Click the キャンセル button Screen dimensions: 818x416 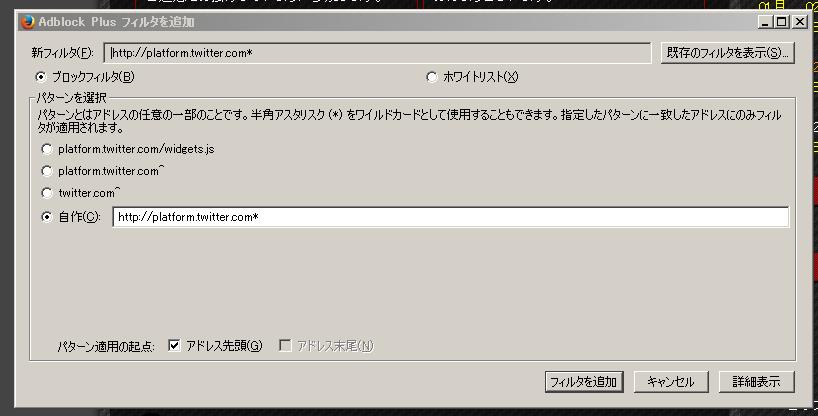(671, 382)
